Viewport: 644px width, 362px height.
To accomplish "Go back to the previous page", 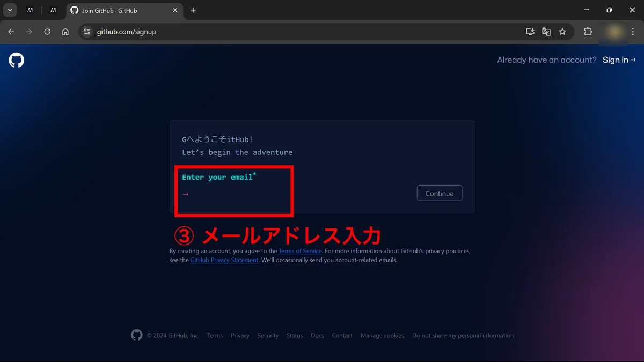I will pyautogui.click(x=11, y=32).
